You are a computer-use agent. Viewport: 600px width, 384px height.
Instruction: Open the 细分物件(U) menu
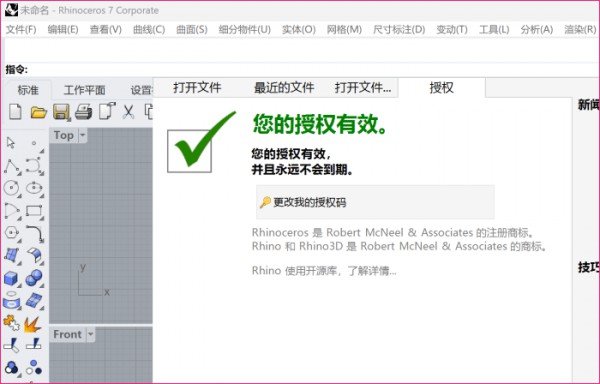point(245,29)
